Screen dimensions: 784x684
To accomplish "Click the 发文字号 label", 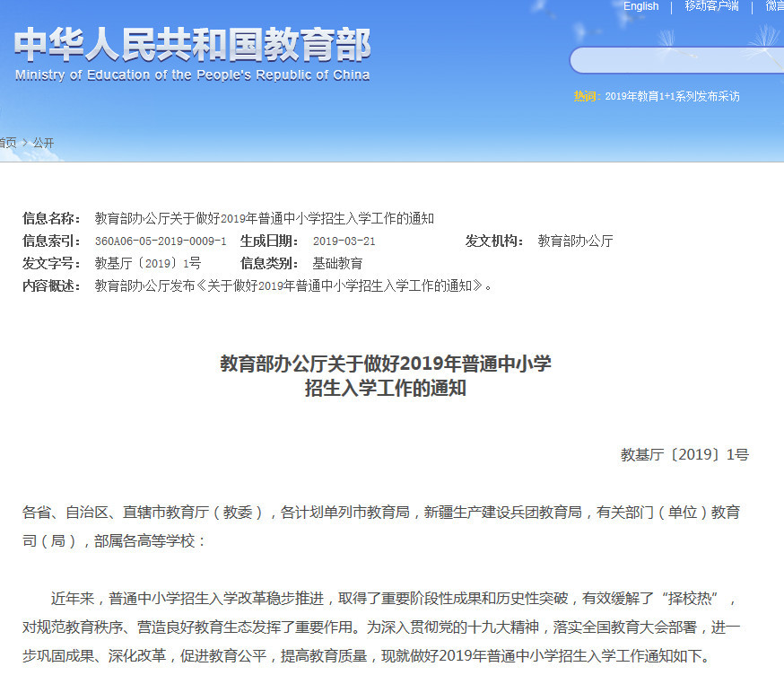I will click(x=49, y=263).
